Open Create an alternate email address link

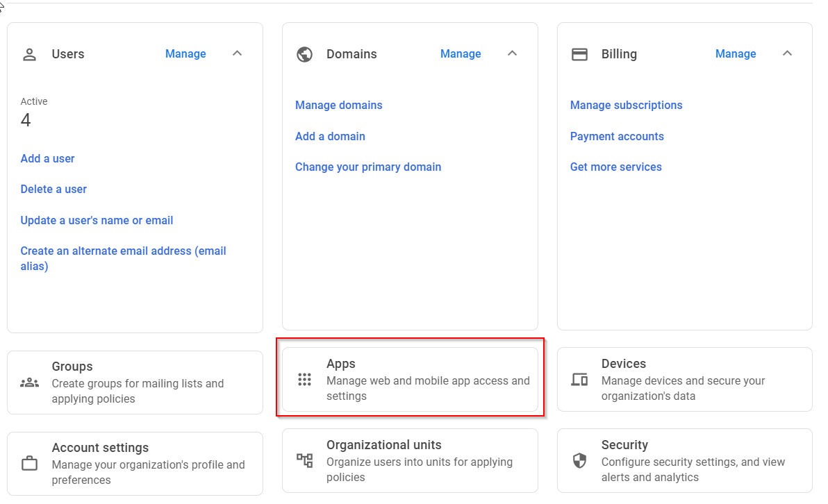pyautogui.click(x=123, y=251)
